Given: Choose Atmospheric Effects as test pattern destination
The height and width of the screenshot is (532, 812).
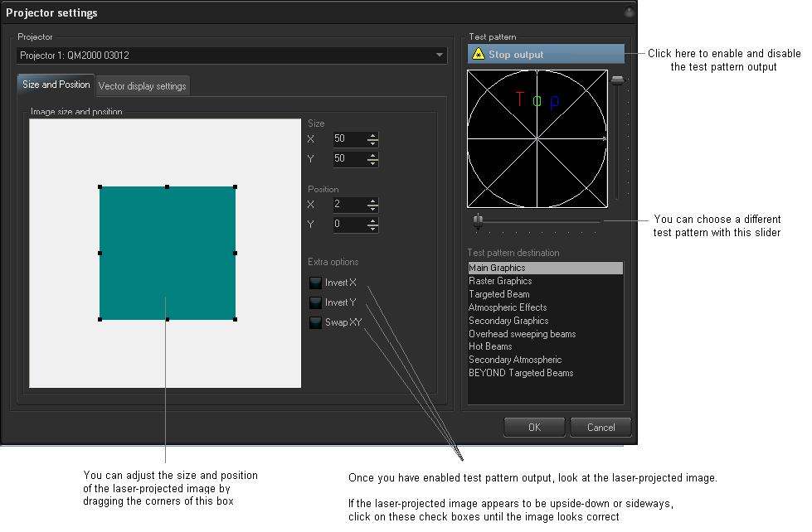Looking at the screenshot, I should (507, 307).
